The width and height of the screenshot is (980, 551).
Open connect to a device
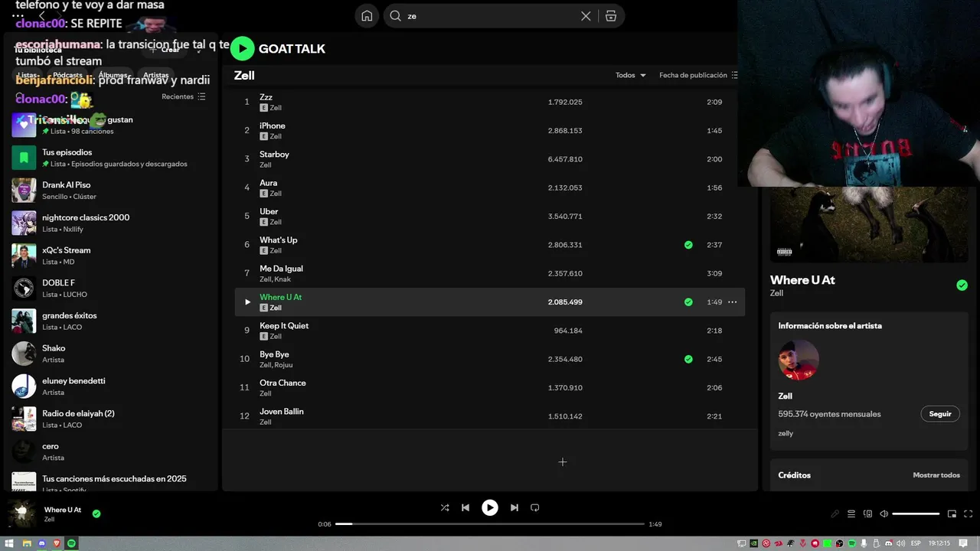867,514
